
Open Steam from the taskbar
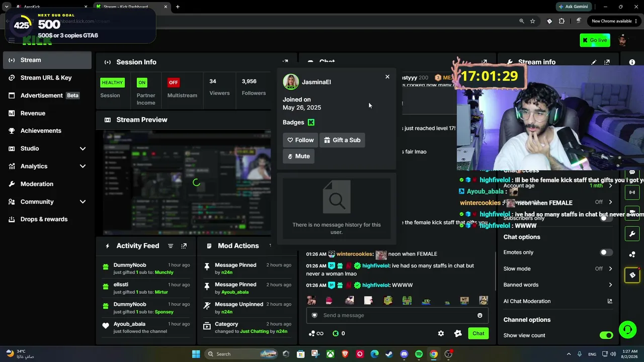click(389, 354)
